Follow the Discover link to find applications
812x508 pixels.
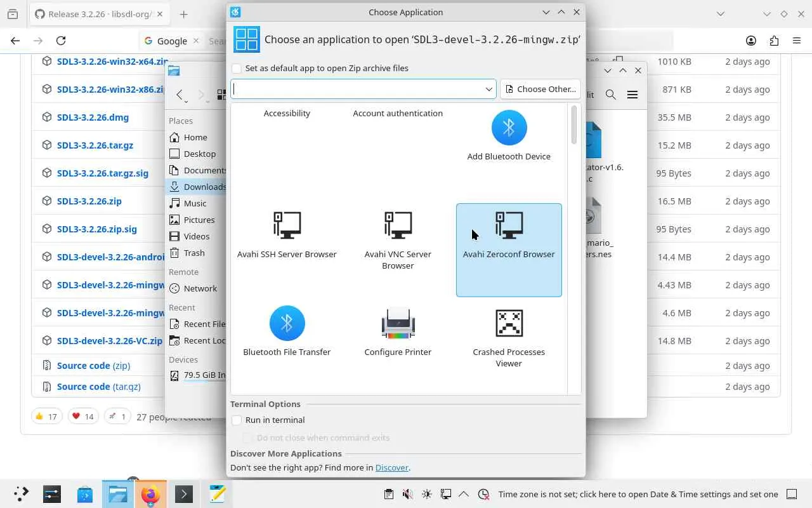pyautogui.click(x=392, y=467)
